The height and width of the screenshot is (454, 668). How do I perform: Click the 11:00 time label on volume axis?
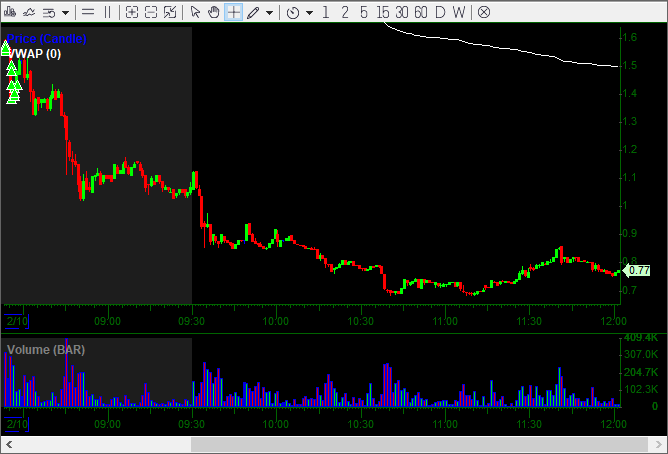(445, 424)
